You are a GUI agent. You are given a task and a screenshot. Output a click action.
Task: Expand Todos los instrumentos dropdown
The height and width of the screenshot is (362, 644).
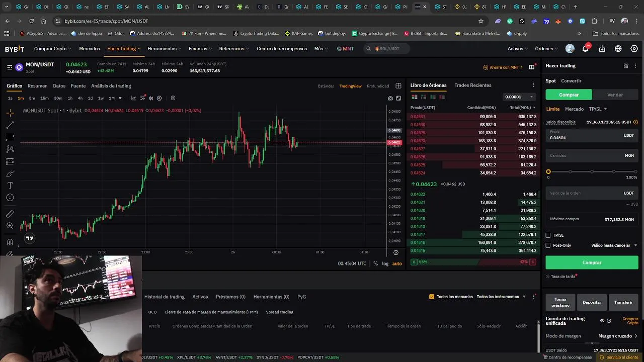(501, 297)
